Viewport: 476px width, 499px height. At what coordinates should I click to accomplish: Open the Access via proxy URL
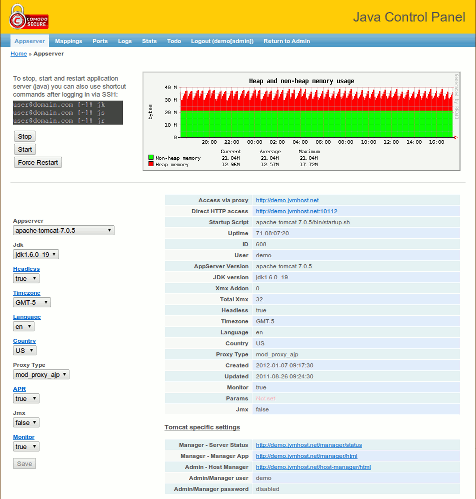tap(287, 200)
